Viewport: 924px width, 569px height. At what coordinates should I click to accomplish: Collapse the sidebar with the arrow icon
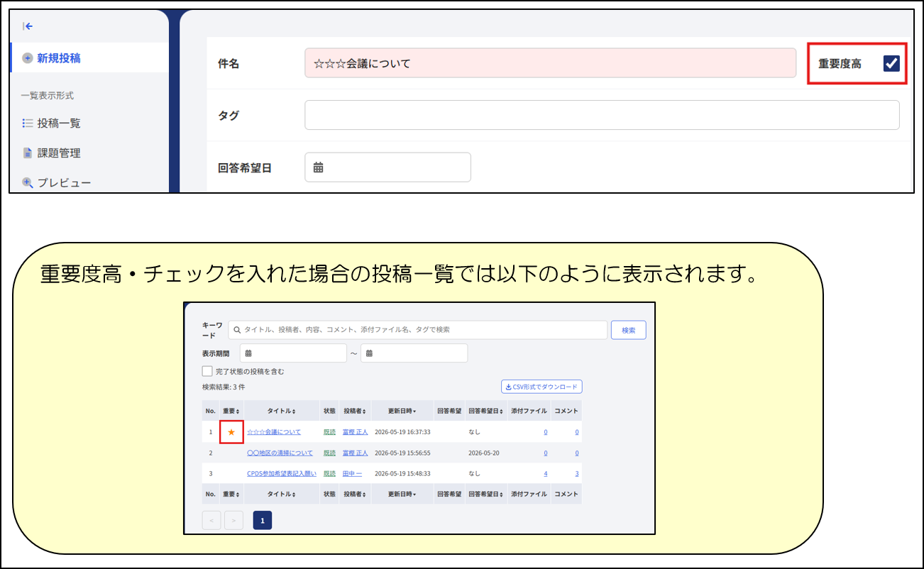click(28, 26)
